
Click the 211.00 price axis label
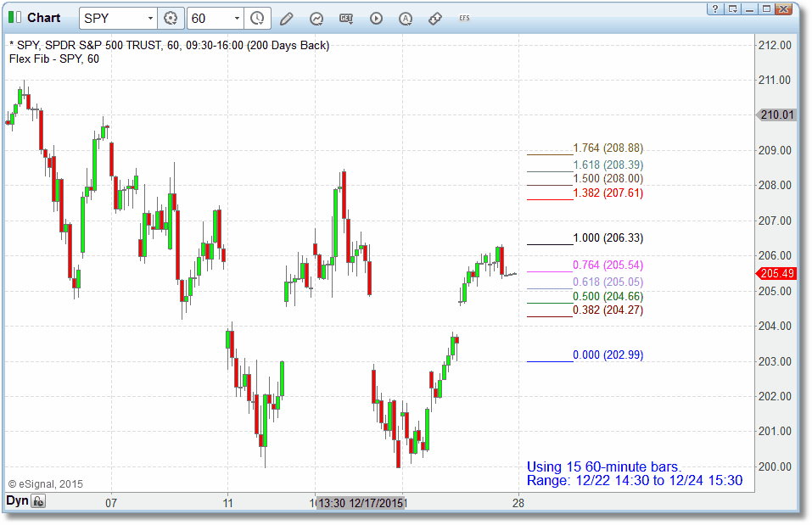click(776, 81)
